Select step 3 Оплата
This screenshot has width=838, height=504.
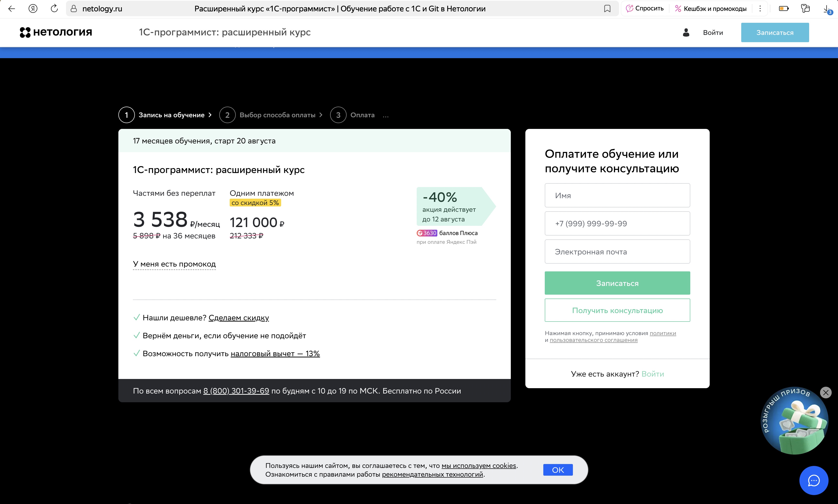352,115
